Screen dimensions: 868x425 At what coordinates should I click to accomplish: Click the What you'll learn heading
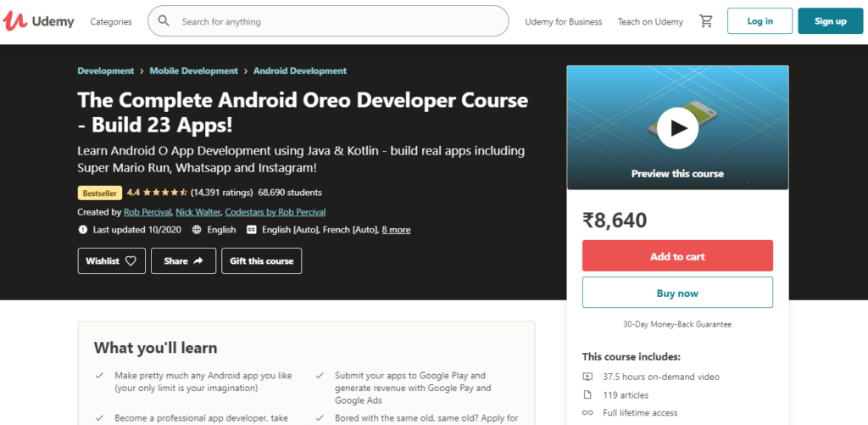point(156,348)
